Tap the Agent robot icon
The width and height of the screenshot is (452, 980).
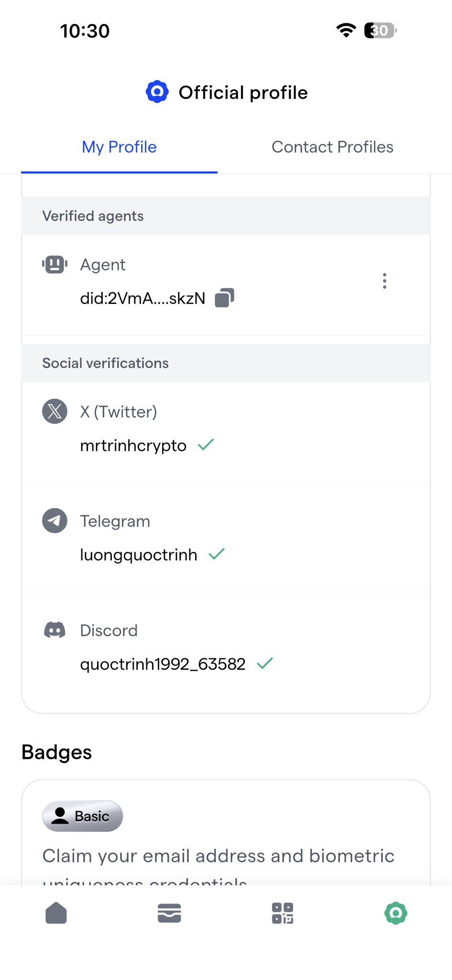point(55,264)
